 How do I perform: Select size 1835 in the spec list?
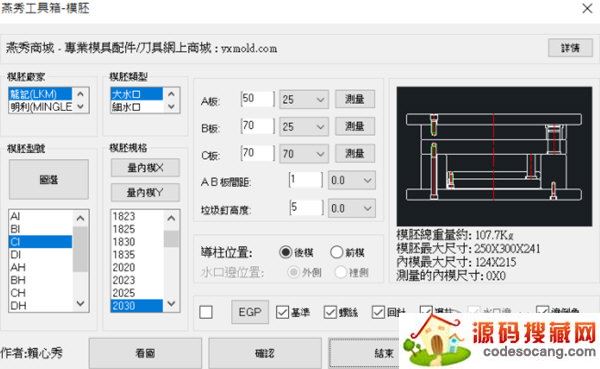pyautogui.click(x=137, y=255)
